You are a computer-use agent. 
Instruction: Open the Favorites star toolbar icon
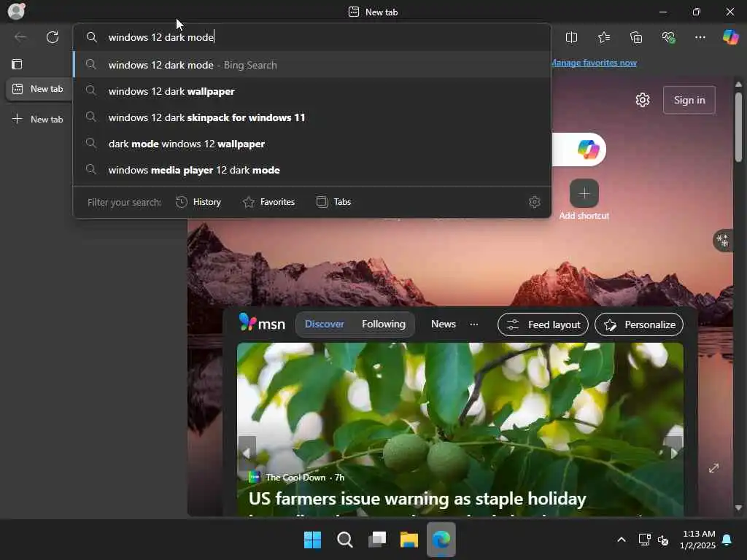point(603,38)
